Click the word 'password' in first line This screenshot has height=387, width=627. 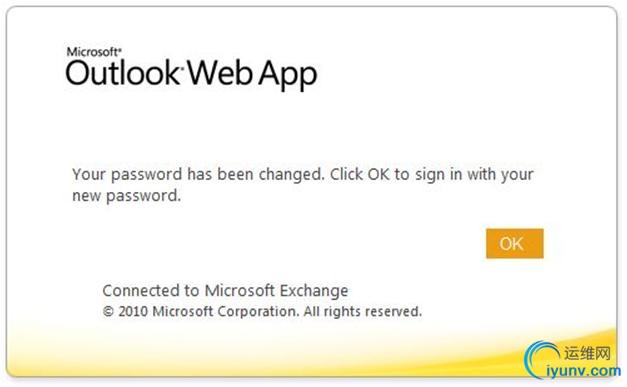tap(146, 175)
